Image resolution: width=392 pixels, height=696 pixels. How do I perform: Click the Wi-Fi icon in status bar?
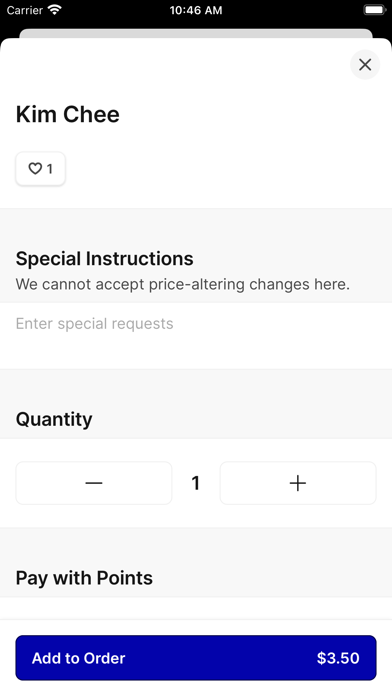(x=55, y=10)
